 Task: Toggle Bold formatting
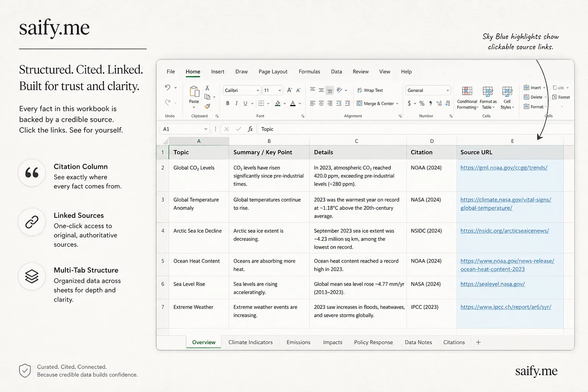pos(228,103)
